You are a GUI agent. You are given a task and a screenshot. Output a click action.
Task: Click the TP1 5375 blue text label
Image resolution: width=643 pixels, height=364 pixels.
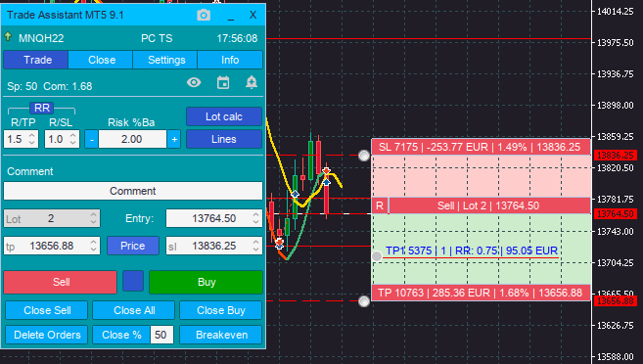pos(472,250)
